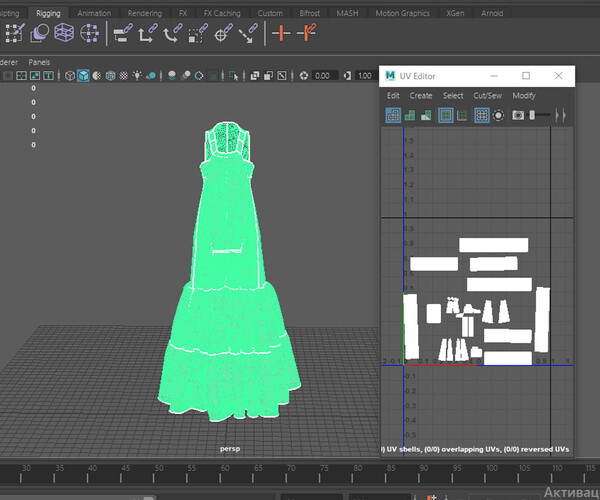This screenshot has width=600, height=500.
Task: Take UV snapshot with camera icon
Action: pyautogui.click(x=518, y=115)
